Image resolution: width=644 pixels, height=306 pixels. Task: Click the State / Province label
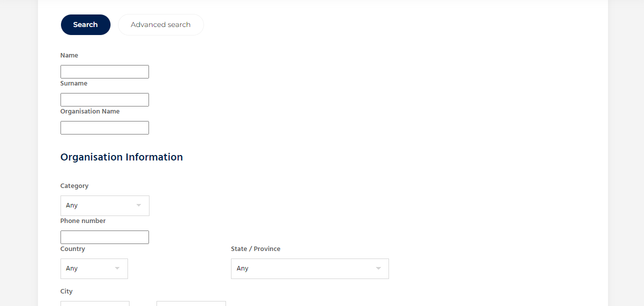pos(255,249)
